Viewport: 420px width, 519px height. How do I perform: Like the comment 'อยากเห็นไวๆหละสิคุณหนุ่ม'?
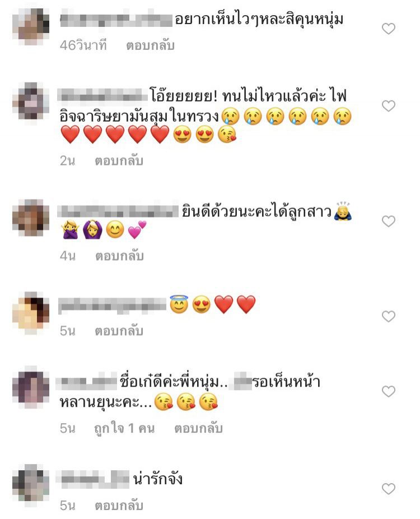click(389, 29)
